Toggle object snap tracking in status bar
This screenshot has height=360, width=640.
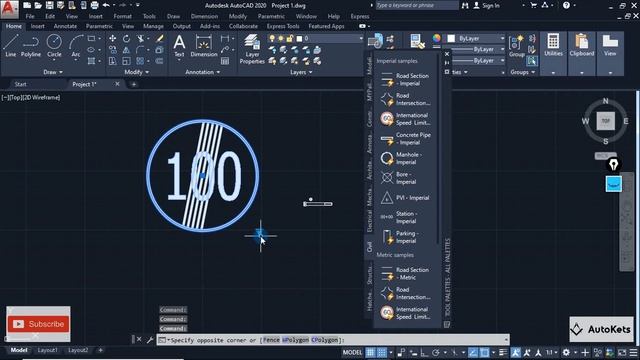473,352
